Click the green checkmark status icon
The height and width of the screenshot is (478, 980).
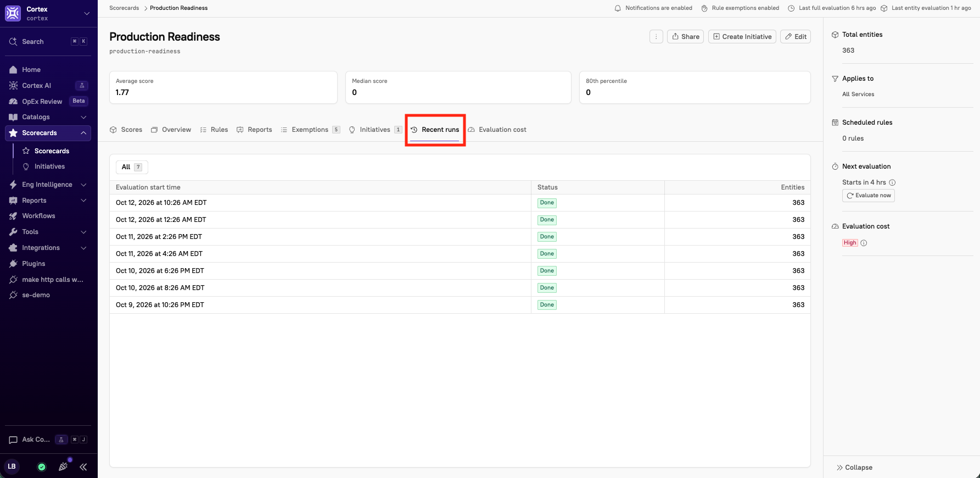coord(41,467)
